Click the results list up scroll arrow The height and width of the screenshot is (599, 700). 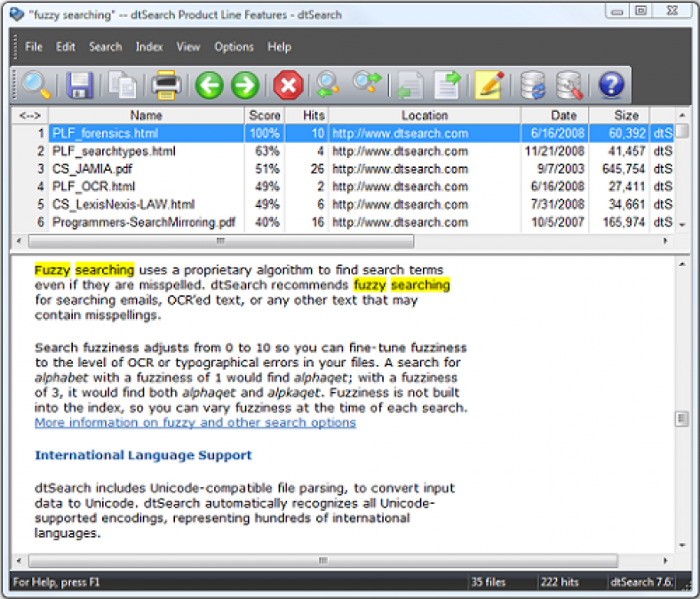coord(682,116)
